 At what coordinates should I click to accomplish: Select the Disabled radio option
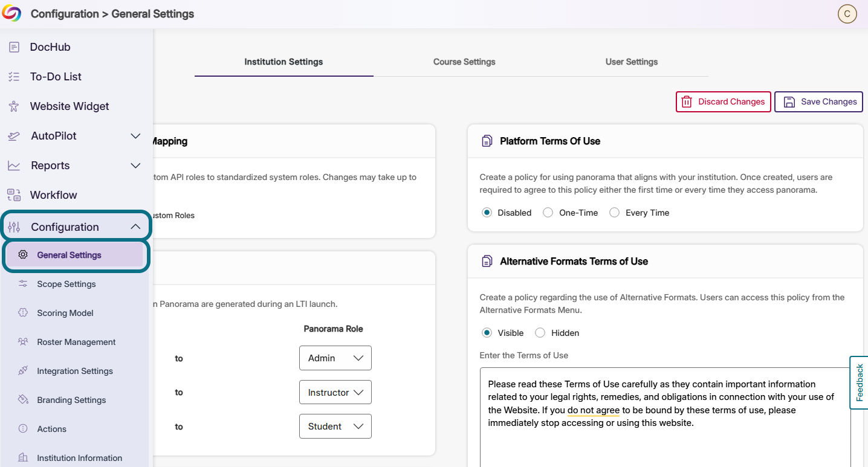point(487,213)
